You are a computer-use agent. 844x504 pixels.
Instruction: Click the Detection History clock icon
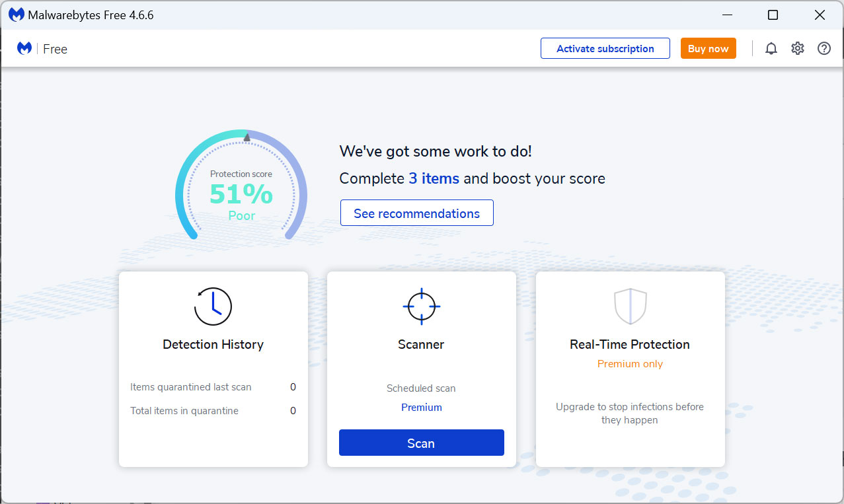[213, 306]
